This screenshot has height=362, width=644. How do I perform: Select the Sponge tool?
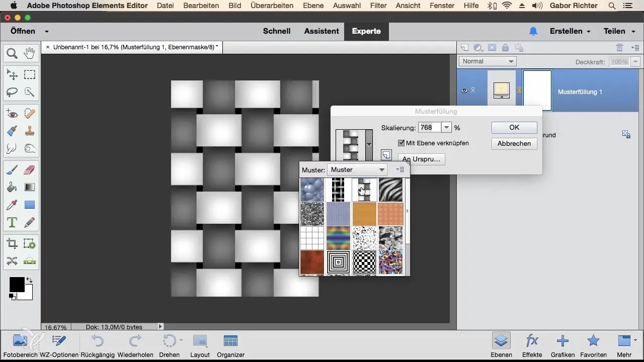click(30, 148)
